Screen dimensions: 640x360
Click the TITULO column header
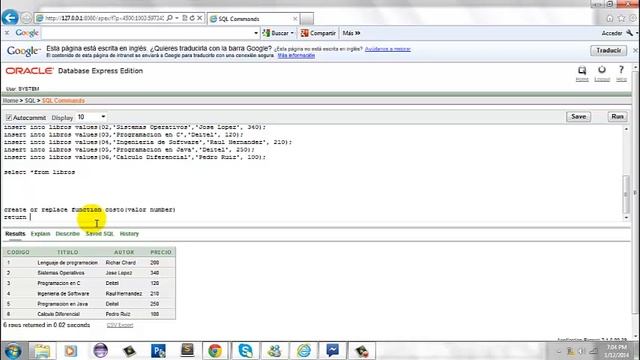[x=68, y=252]
